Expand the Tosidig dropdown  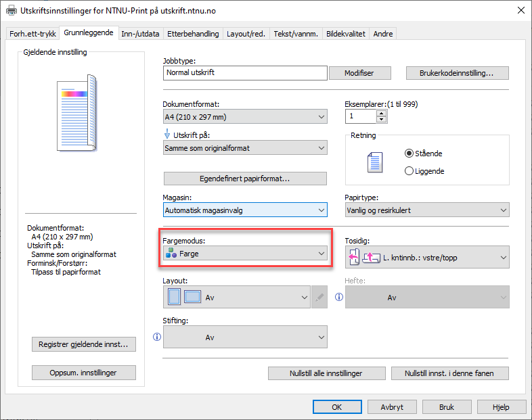(426, 257)
